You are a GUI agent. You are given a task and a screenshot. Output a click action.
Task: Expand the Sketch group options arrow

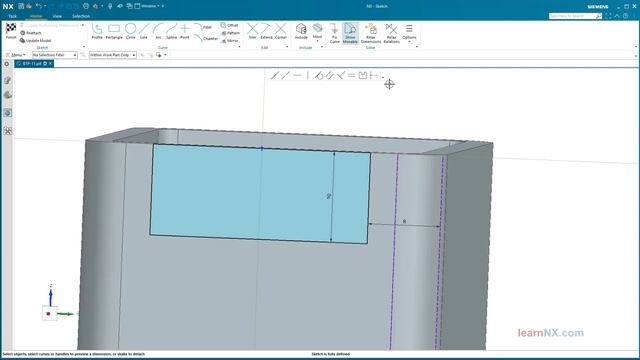click(84, 47)
